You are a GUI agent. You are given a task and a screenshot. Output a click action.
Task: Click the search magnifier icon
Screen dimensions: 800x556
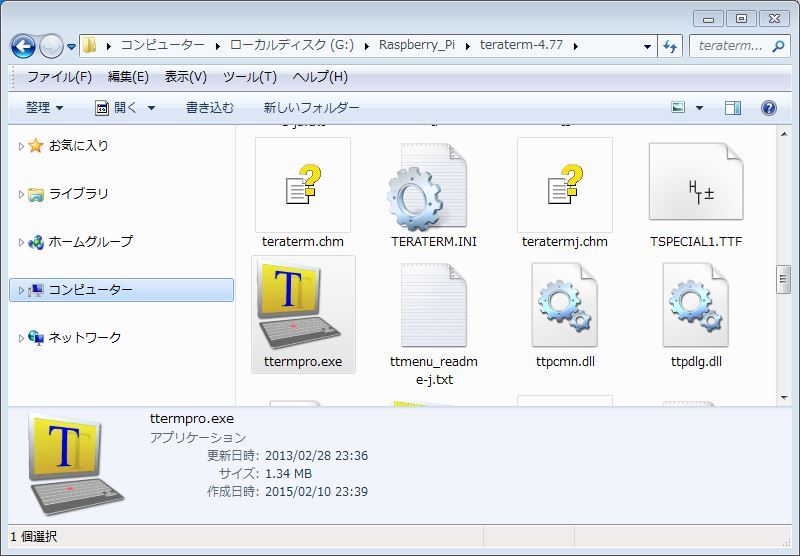778,46
